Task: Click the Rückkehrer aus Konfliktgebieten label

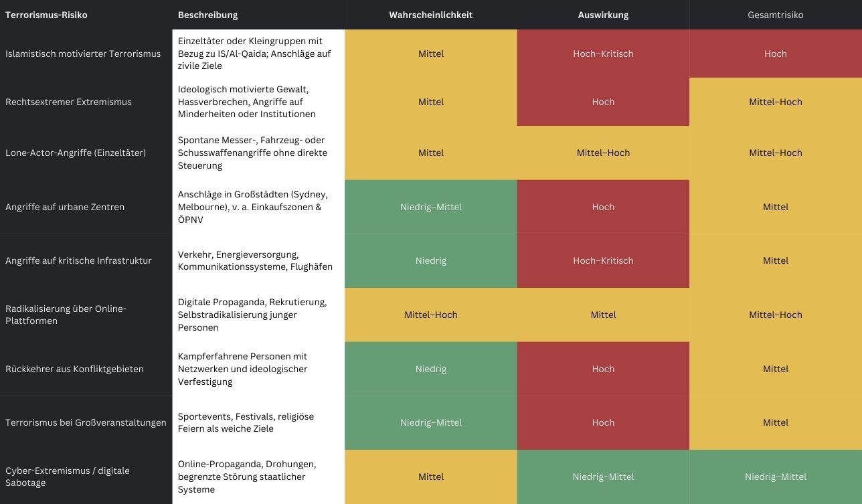Action: click(x=74, y=369)
